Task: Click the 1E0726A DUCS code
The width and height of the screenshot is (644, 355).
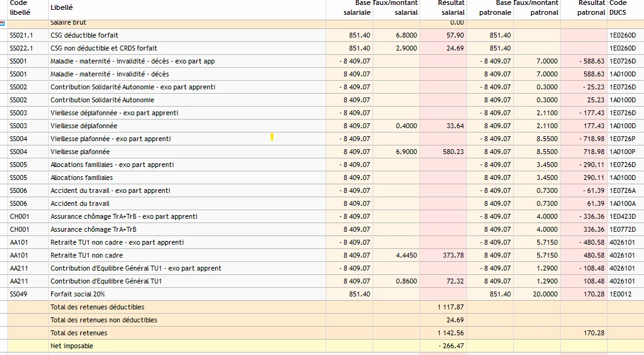Action: tap(622, 190)
